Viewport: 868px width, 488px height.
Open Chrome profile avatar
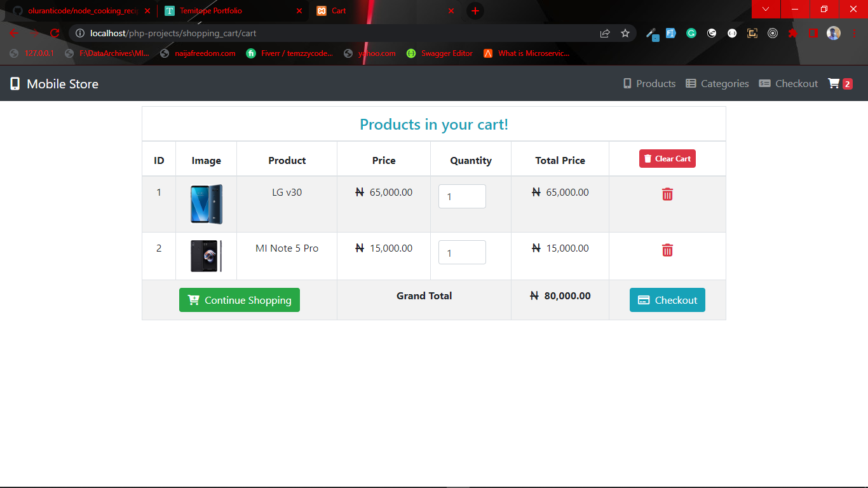(834, 33)
